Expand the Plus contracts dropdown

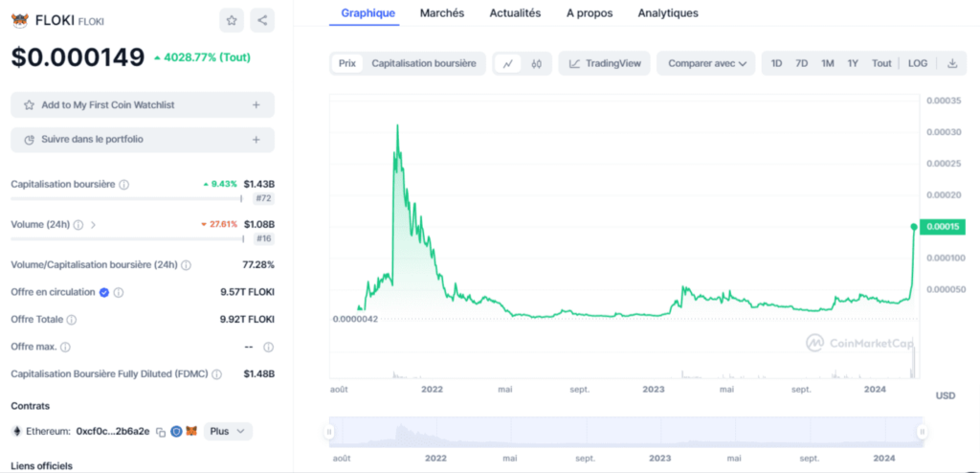228,432
